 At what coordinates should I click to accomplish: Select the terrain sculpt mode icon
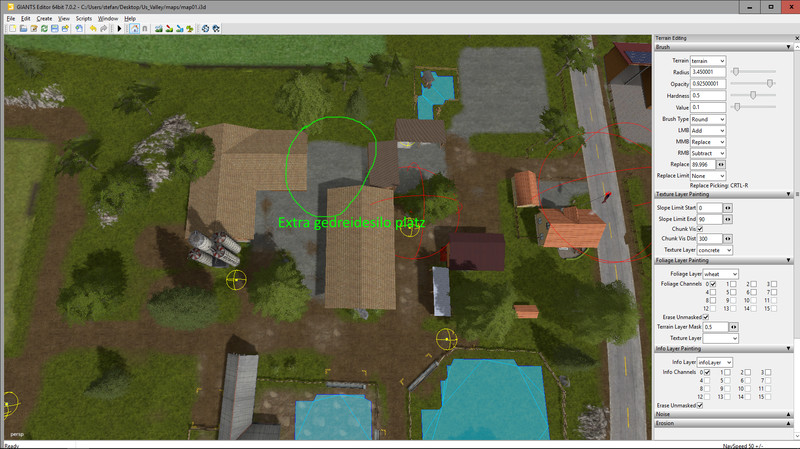(x=156, y=29)
